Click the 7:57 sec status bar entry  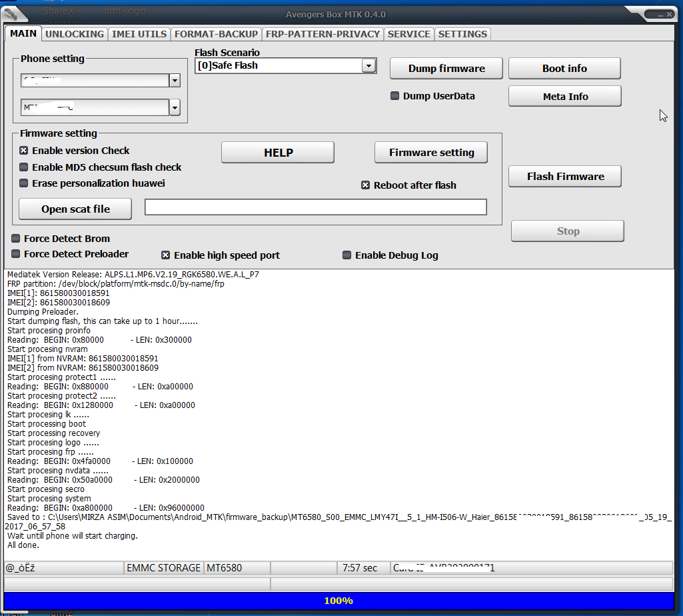(363, 567)
